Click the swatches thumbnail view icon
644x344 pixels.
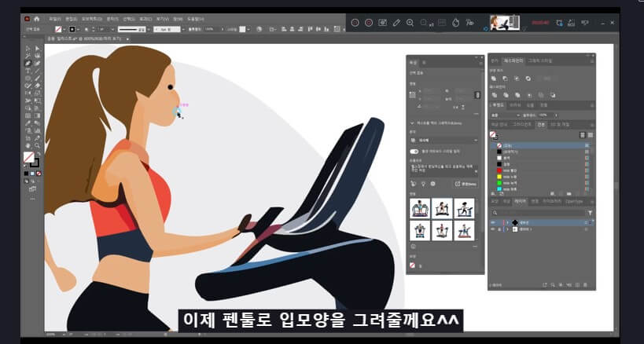[x=591, y=135]
